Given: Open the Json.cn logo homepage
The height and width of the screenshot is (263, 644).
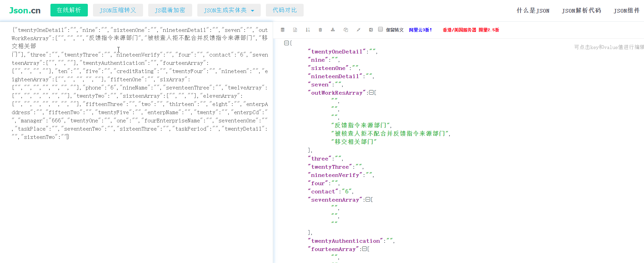Looking at the screenshot, I should (x=25, y=11).
